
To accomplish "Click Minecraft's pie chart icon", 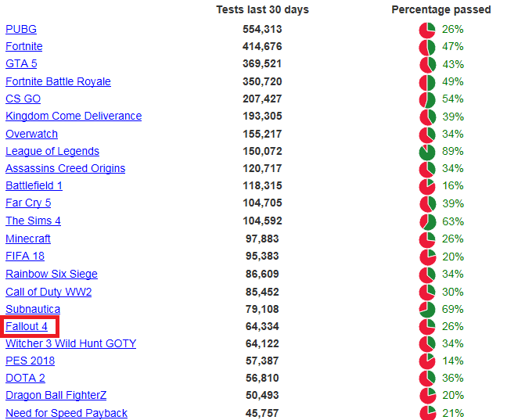I will click(x=427, y=239).
